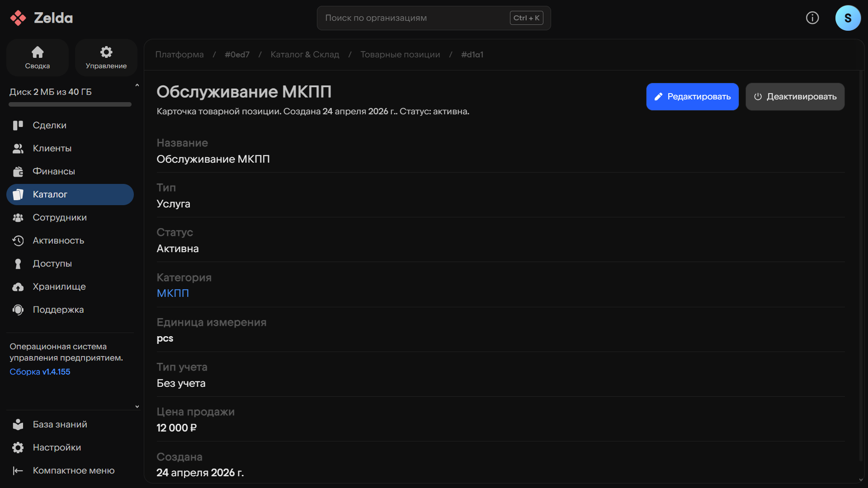Image resolution: width=868 pixels, height=488 pixels.
Task: Open the МКПП category link
Action: click(x=173, y=293)
